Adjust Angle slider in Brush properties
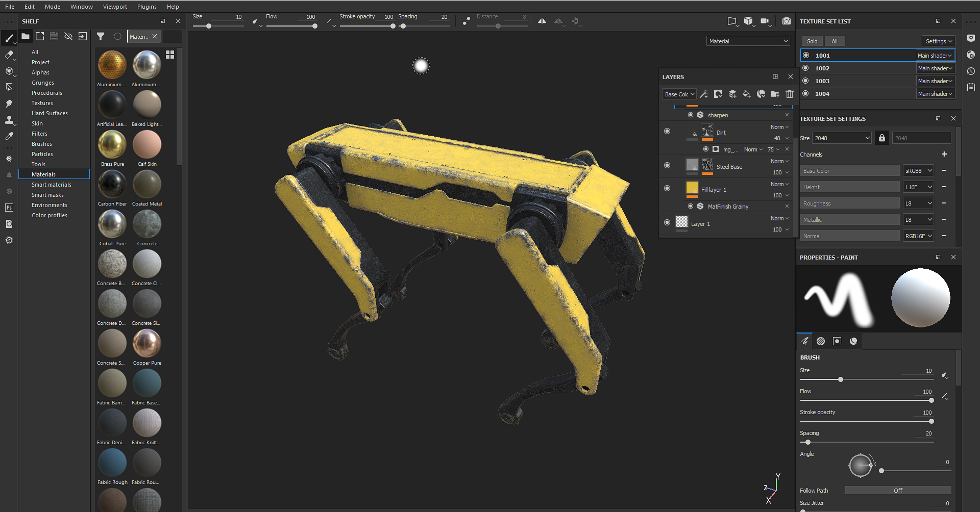This screenshot has width=980, height=512. (916, 471)
